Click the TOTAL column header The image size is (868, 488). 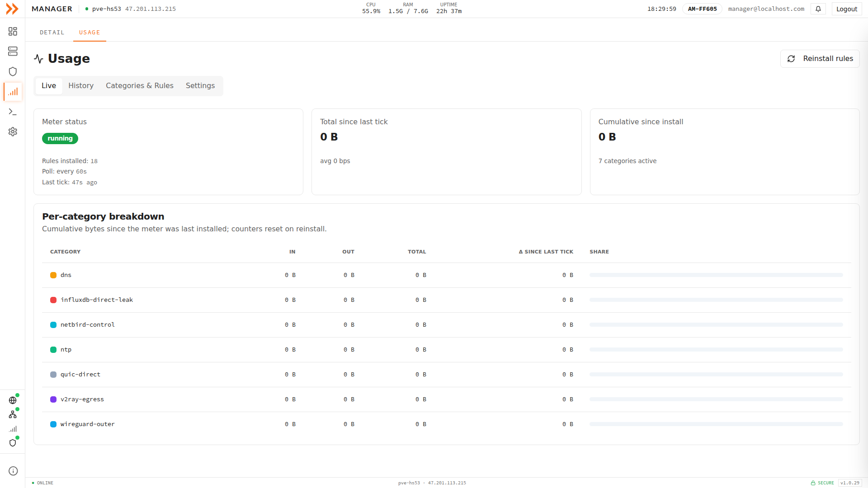[417, 252]
